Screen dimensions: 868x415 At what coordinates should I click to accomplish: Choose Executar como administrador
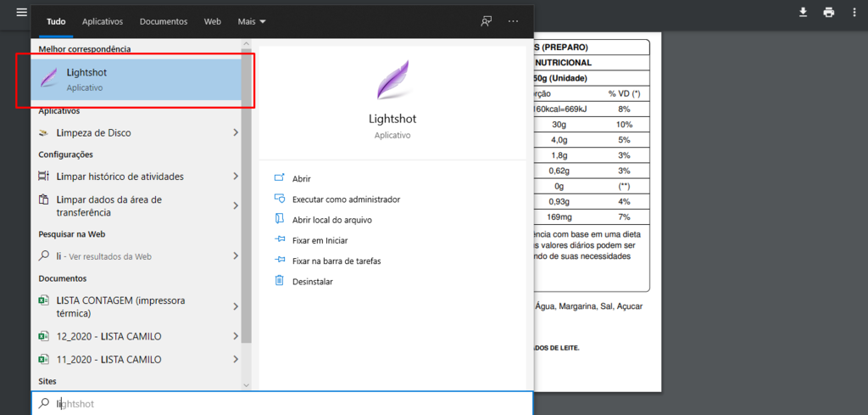click(x=346, y=199)
